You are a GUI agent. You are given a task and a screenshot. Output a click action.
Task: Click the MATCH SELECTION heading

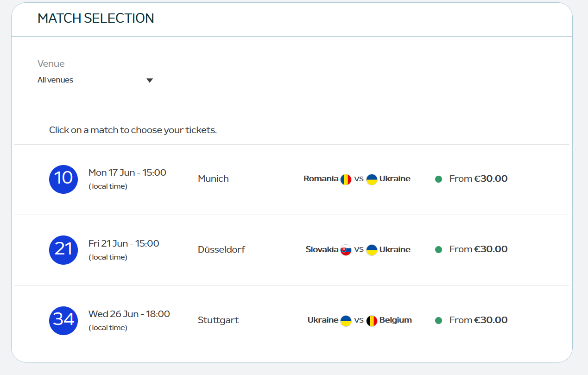coord(96,18)
